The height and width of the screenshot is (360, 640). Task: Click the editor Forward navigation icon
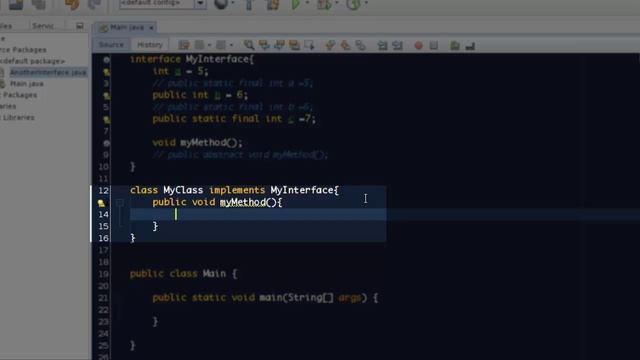[x=221, y=45]
